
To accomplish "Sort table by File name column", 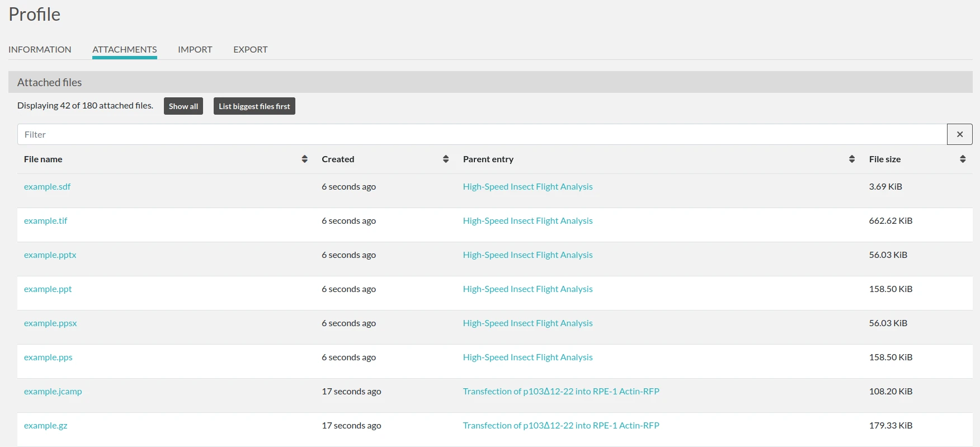I will coord(304,159).
